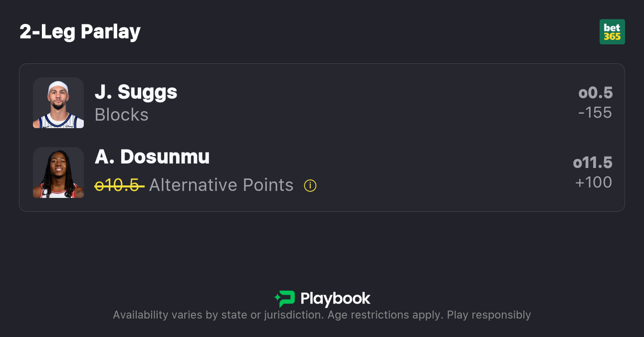Image resolution: width=644 pixels, height=337 pixels.
Task: Select the o0.5 line for Suggs
Action: pyautogui.click(x=595, y=93)
